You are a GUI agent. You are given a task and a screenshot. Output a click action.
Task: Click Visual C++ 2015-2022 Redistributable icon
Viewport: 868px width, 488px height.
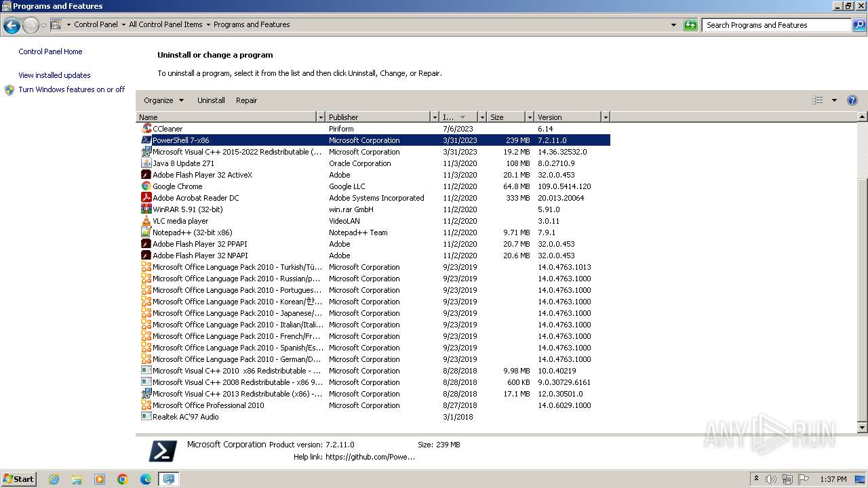(146, 152)
